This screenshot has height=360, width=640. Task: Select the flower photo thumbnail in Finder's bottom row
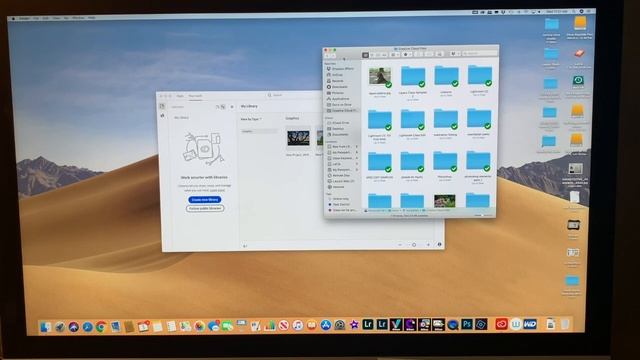coord(444,201)
